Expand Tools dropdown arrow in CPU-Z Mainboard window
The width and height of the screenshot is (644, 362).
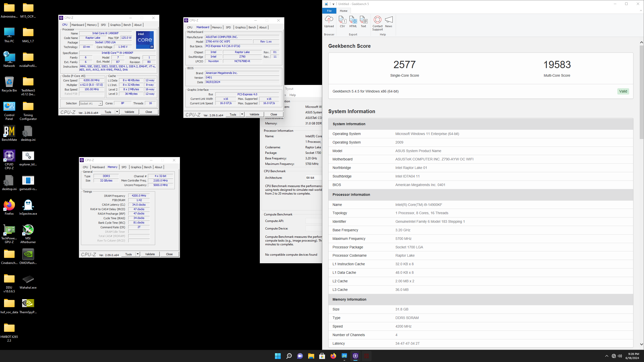point(242,114)
